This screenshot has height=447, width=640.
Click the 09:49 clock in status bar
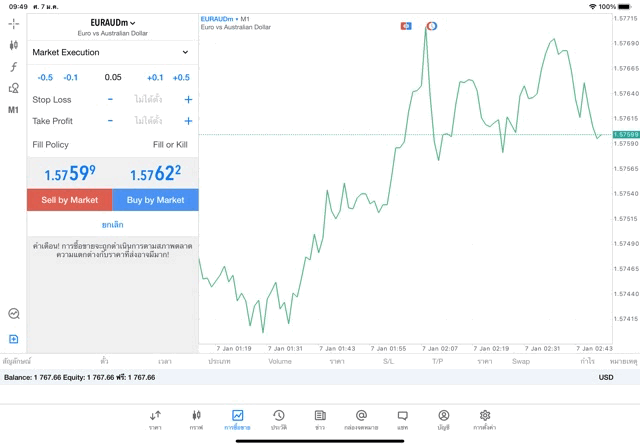[x=18, y=7]
